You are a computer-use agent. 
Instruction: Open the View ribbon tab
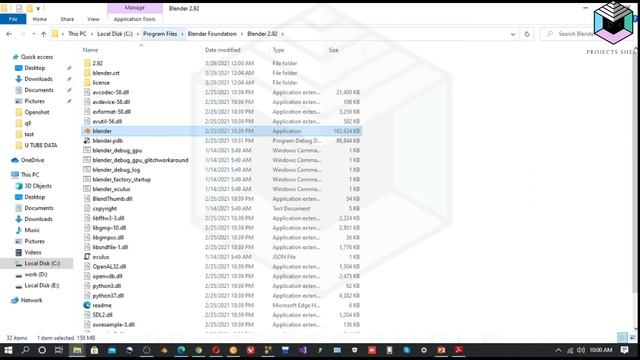[x=93, y=19]
